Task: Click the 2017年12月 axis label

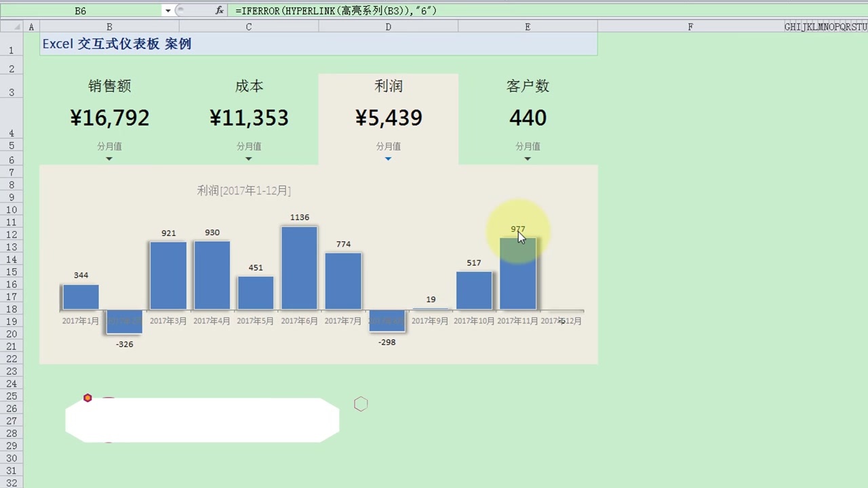Action: [561, 321]
